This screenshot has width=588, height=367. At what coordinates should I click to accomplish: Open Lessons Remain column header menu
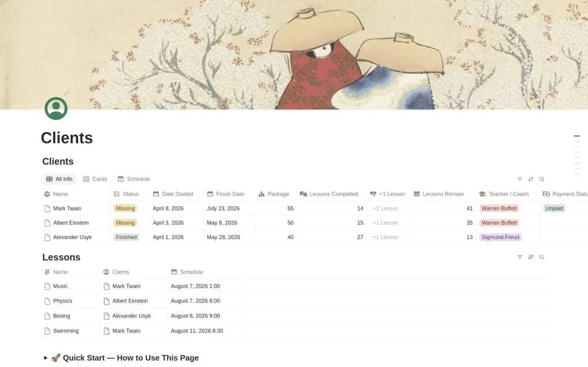[443, 194]
